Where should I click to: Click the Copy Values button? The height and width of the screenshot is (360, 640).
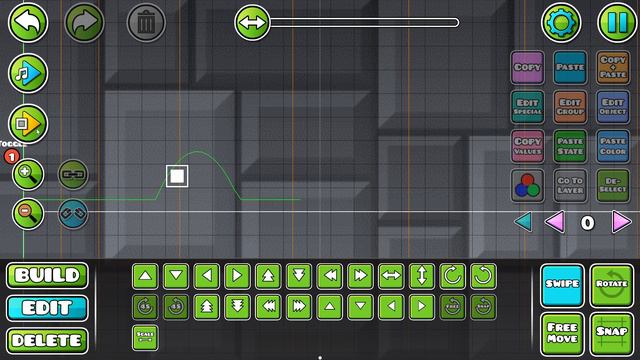click(527, 146)
